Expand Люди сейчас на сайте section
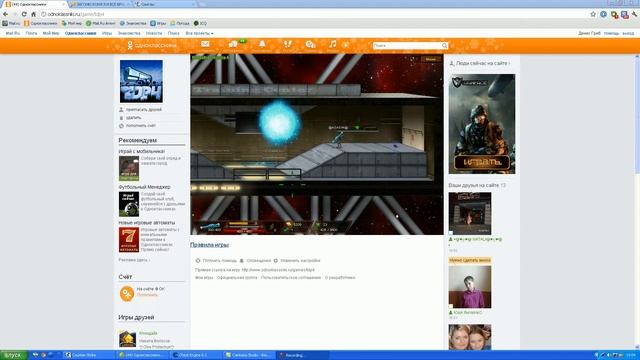 480,63
